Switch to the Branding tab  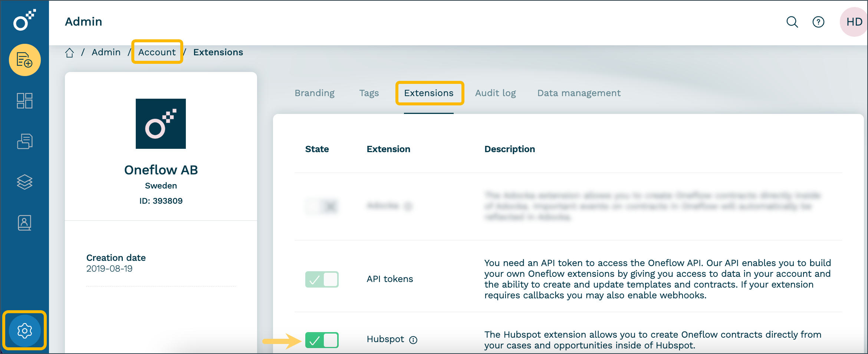tap(315, 93)
